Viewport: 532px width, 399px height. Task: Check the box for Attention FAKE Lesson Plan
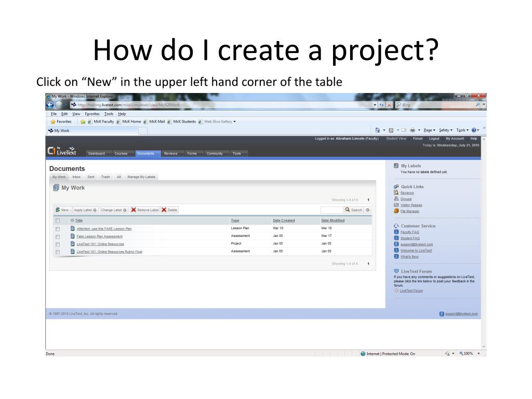(x=58, y=229)
